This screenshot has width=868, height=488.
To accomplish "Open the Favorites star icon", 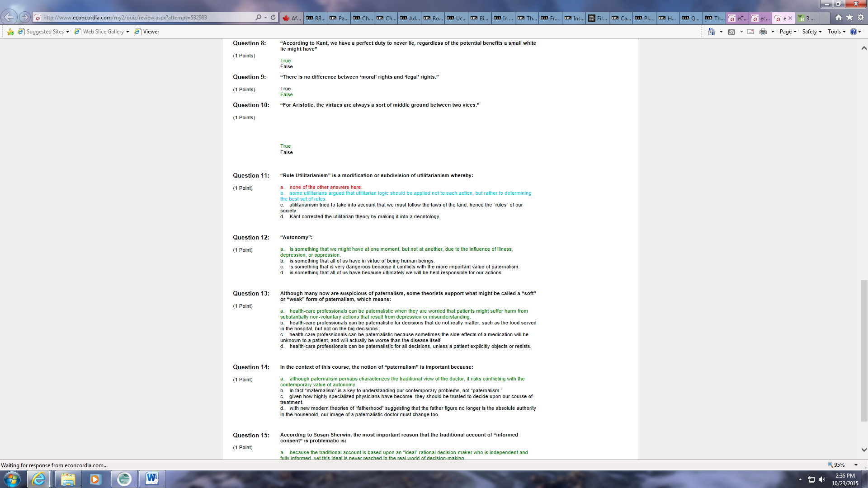I will point(849,17).
